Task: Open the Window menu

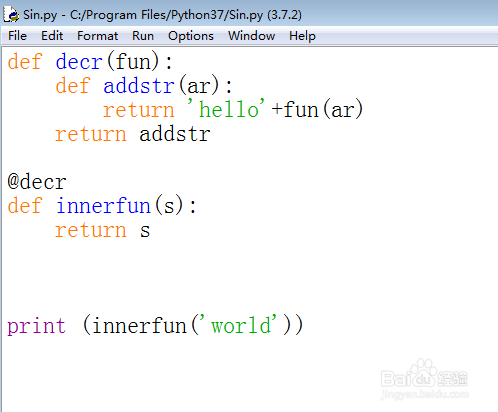Action: click(251, 36)
